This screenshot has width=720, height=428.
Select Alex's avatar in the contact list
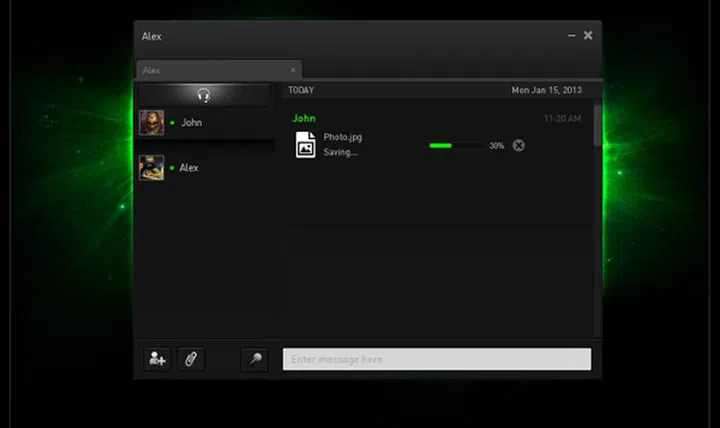tap(151, 168)
